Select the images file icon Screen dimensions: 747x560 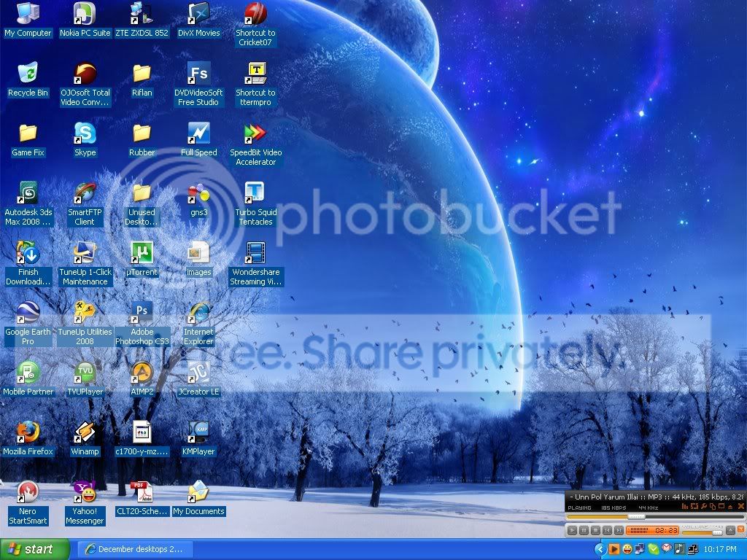click(198, 260)
